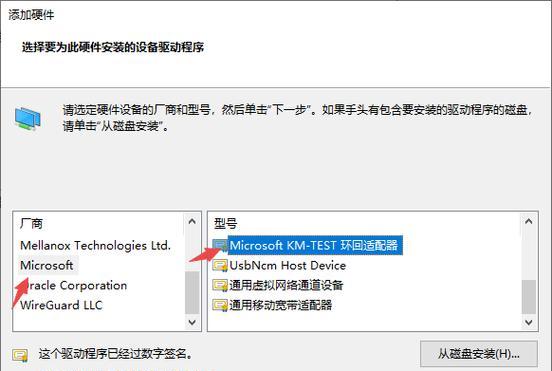Select Microsoft KM-TEST 环回适配器 model
552x371 pixels.
pos(313,245)
